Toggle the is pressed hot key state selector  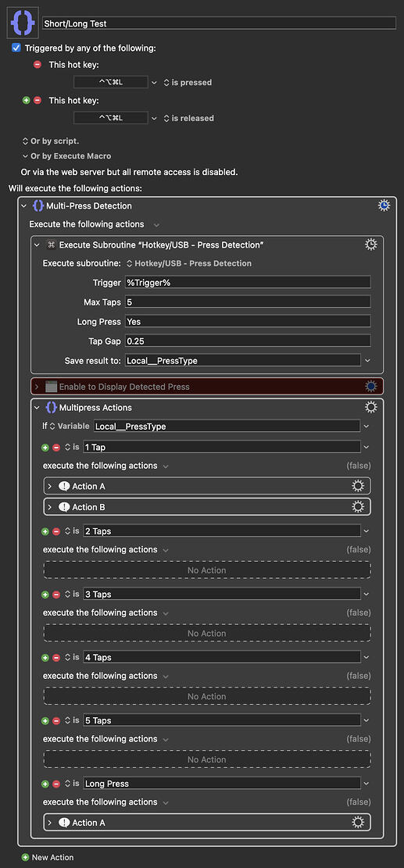188,83
